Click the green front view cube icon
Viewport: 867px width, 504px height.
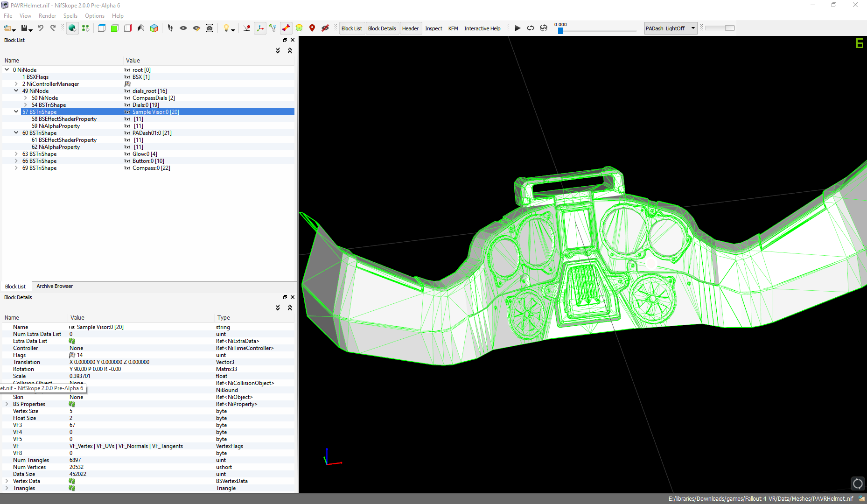(x=114, y=28)
